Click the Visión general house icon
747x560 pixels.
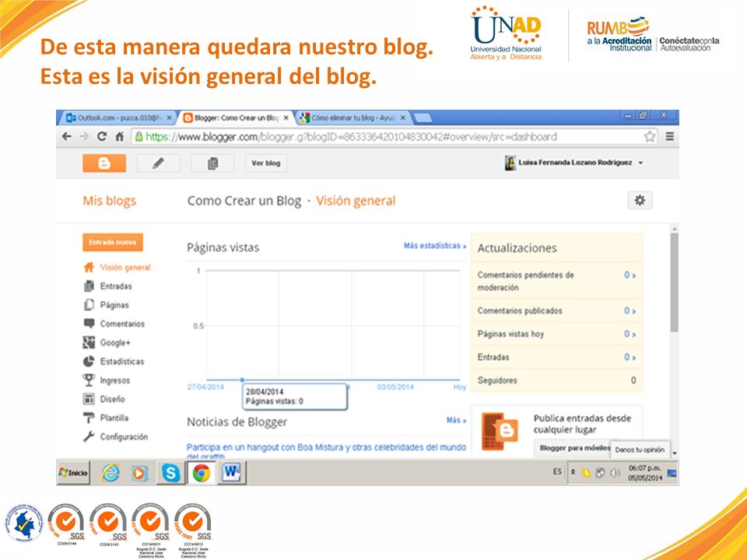point(89,267)
